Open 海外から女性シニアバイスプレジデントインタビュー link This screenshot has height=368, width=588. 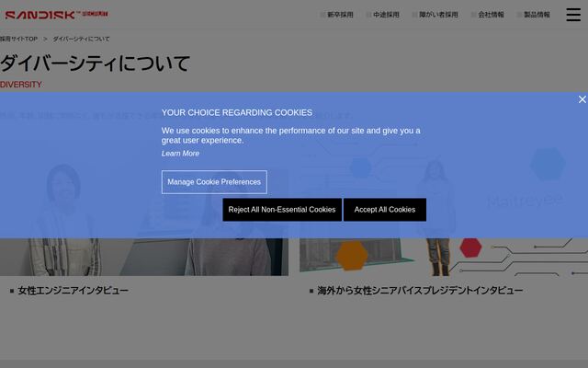(x=420, y=291)
